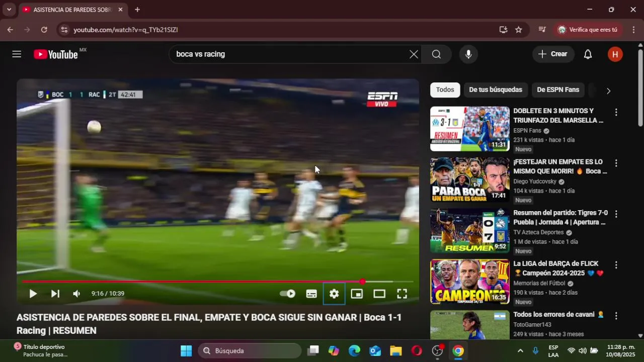Viewport: 644px width, 362px height.
Task: Launch File Explorer from taskbar
Action: [x=396, y=351]
